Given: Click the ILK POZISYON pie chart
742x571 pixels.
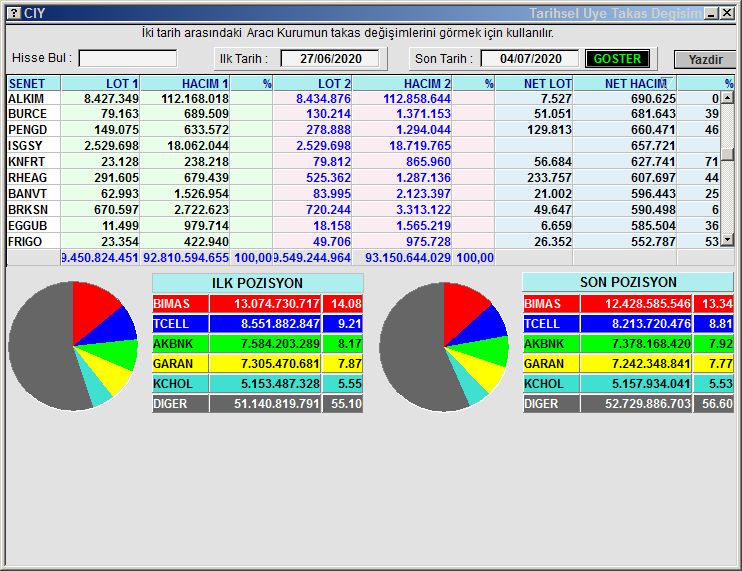Looking at the screenshot, I should tap(73, 346).
